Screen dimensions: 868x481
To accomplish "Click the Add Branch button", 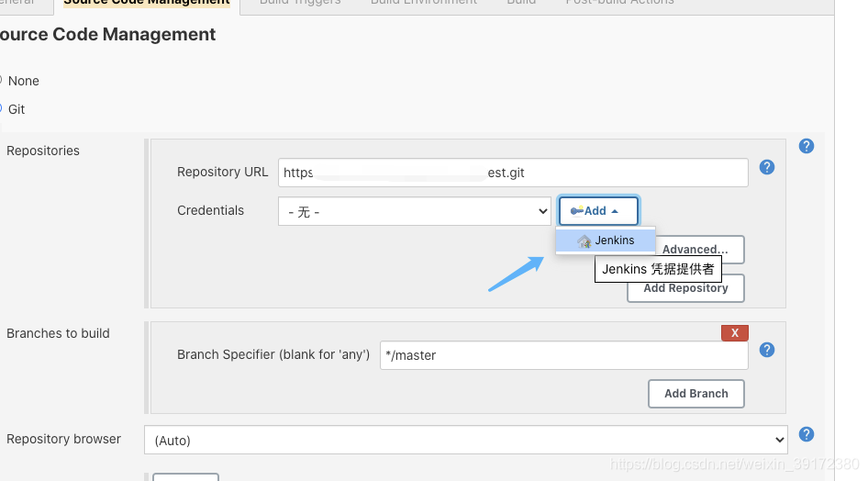I will [696, 394].
